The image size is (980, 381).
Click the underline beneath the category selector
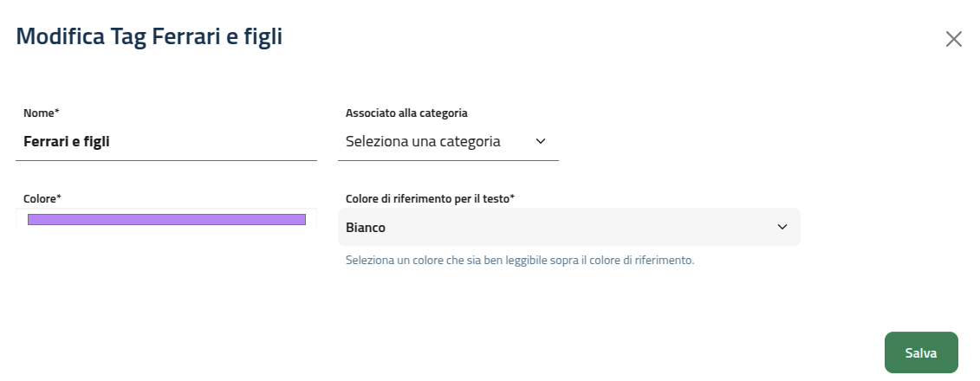click(x=448, y=160)
